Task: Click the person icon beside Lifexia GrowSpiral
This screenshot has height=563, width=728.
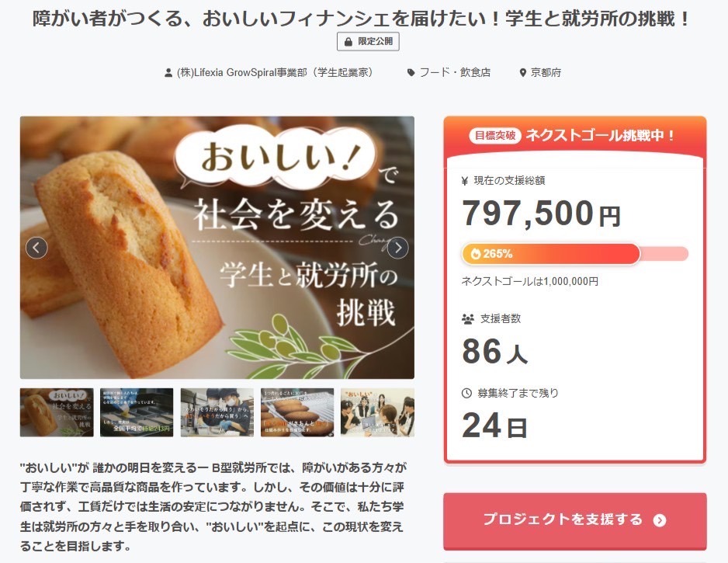Action: 168,73
